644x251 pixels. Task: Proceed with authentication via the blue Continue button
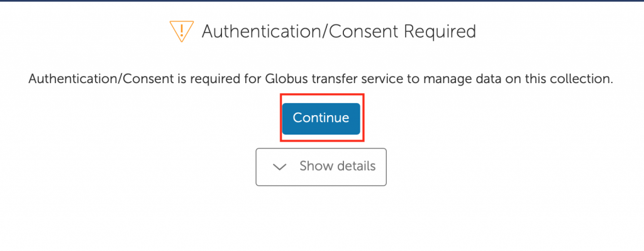(x=321, y=118)
